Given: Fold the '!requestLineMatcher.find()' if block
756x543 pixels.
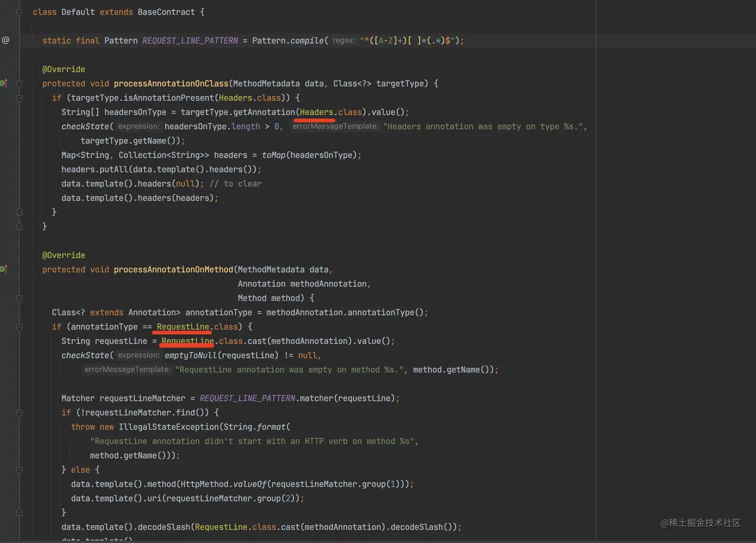Looking at the screenshot, I should pyautogui.click(x=19, y=413).
